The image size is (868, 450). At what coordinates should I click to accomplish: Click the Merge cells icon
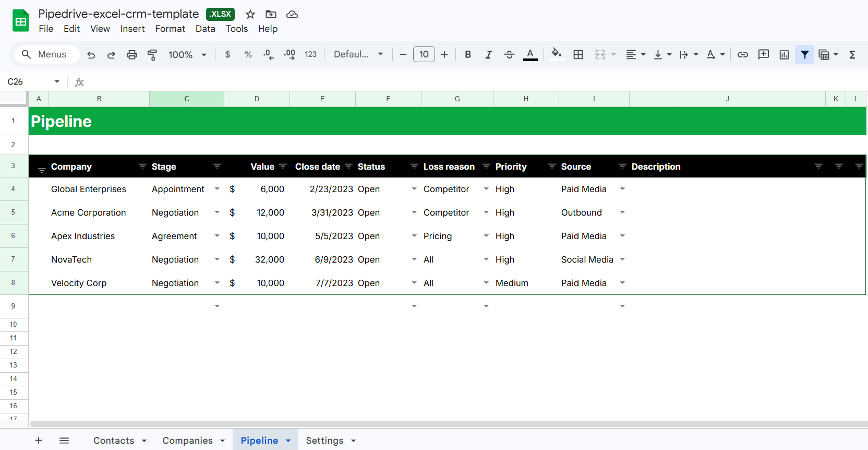pos(600,54)
